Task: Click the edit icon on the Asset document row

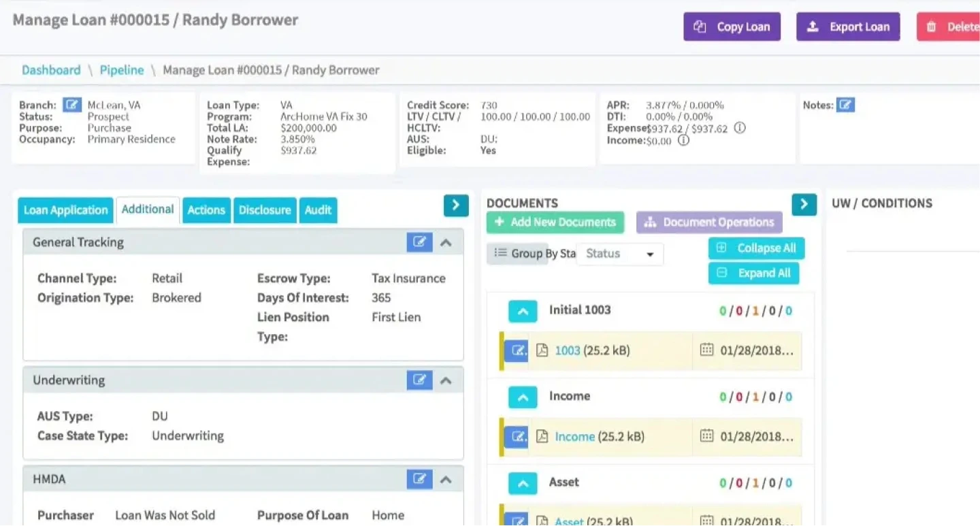Action: tap(517, 520)
